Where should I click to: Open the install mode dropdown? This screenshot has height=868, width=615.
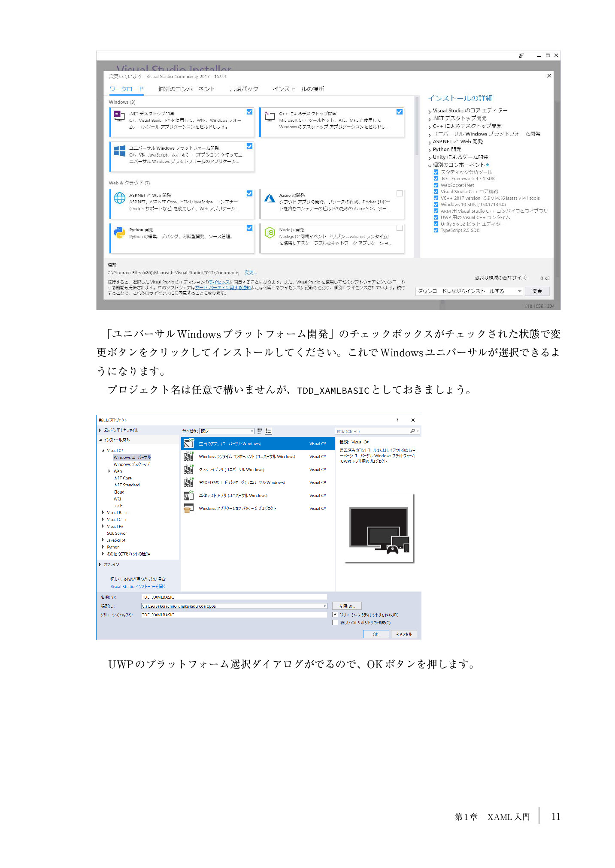pos(469,291)
